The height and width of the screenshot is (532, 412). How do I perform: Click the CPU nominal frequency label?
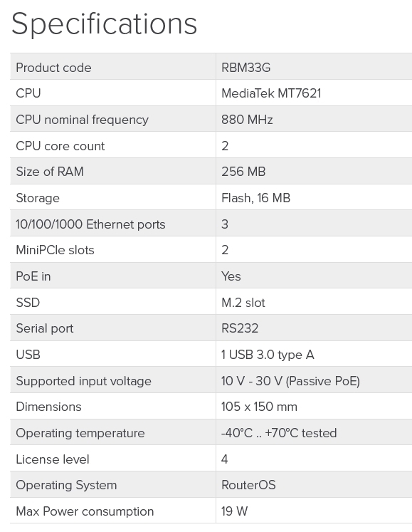82,120
